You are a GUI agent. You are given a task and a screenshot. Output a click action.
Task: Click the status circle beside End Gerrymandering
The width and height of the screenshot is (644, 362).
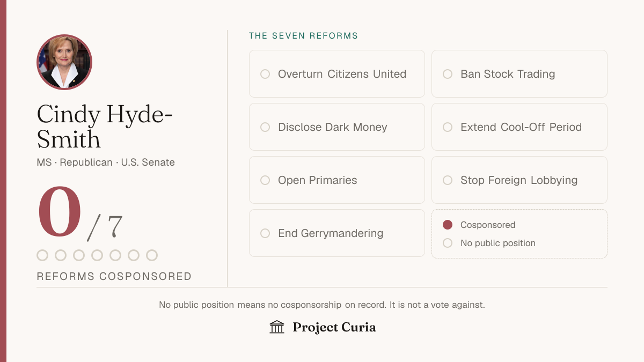click(265, 233)
